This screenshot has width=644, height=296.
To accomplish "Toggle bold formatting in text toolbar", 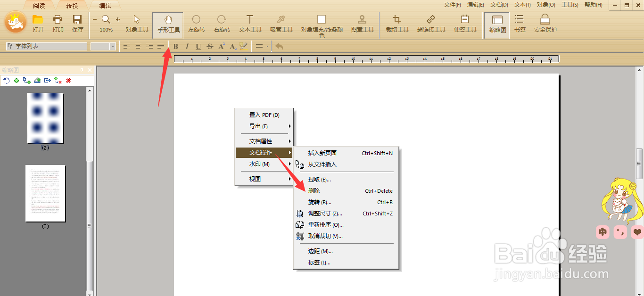I will click(x=175, y=46).
